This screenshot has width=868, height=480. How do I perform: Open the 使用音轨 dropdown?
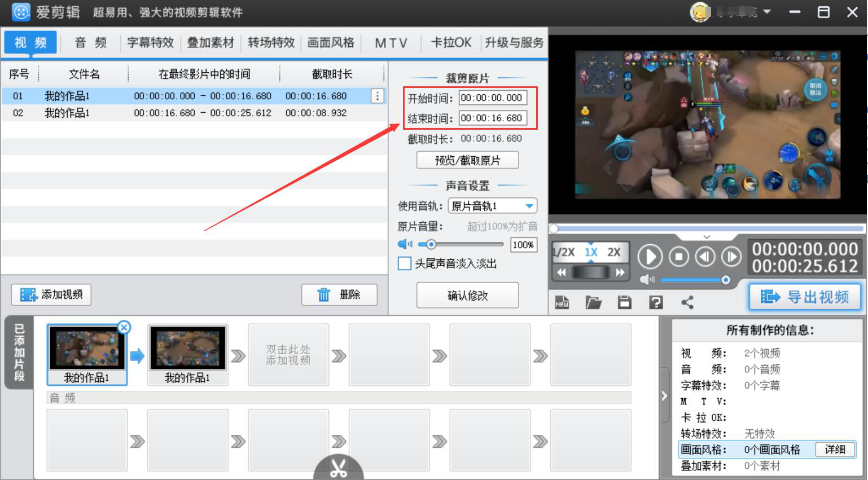click(492, 206)
